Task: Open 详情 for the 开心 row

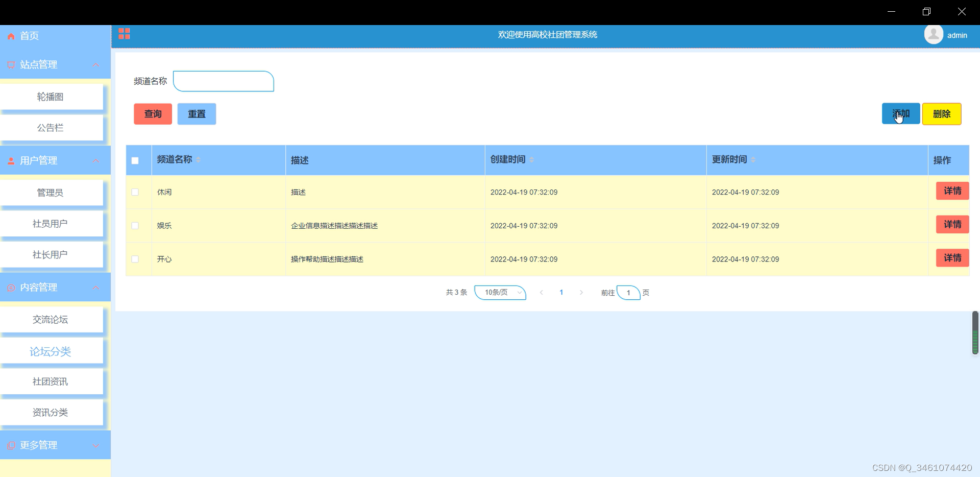Action: (952, 258)
